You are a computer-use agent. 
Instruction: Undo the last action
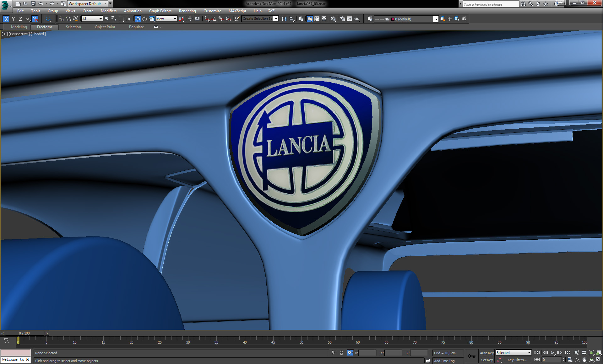coord(41,4)
